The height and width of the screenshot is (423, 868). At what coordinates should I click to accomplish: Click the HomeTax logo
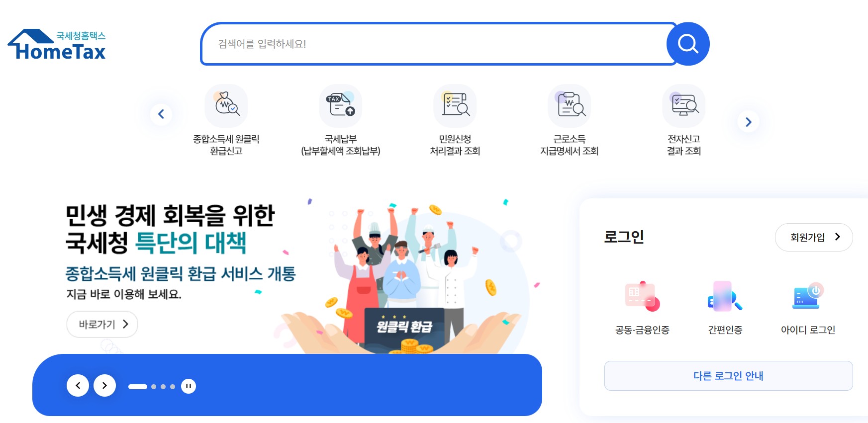57,44
